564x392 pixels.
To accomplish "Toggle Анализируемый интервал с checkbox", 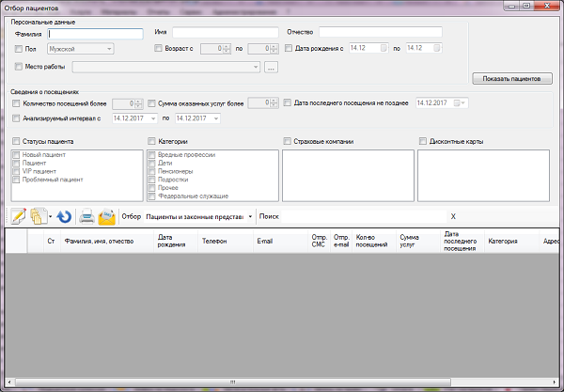I will tap(16, 118).
